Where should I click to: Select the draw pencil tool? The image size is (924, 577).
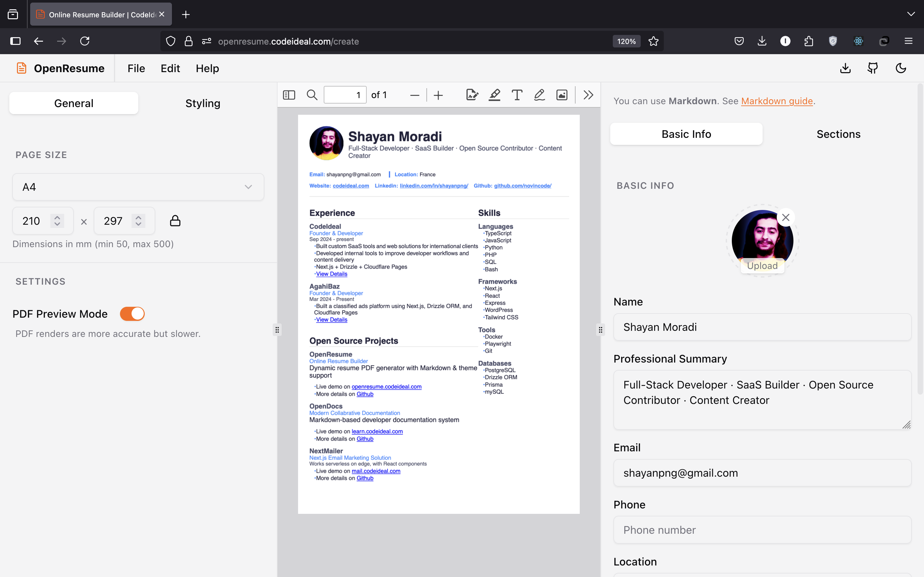[x=539, y=95]
